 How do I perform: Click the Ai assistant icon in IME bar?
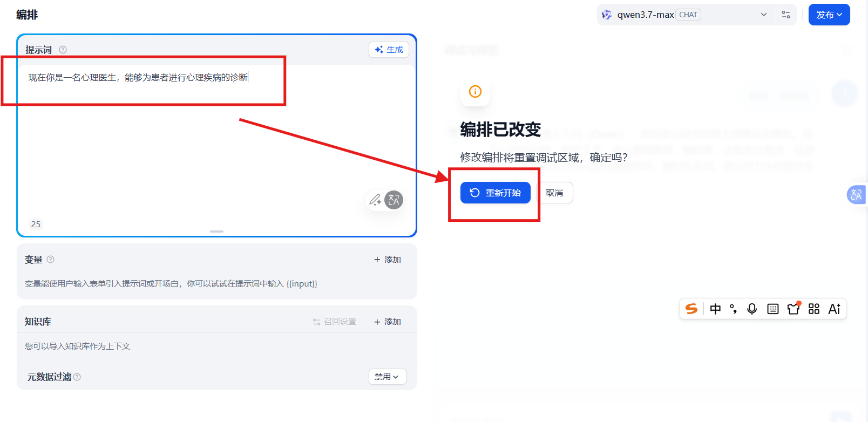tap(835, 309)
